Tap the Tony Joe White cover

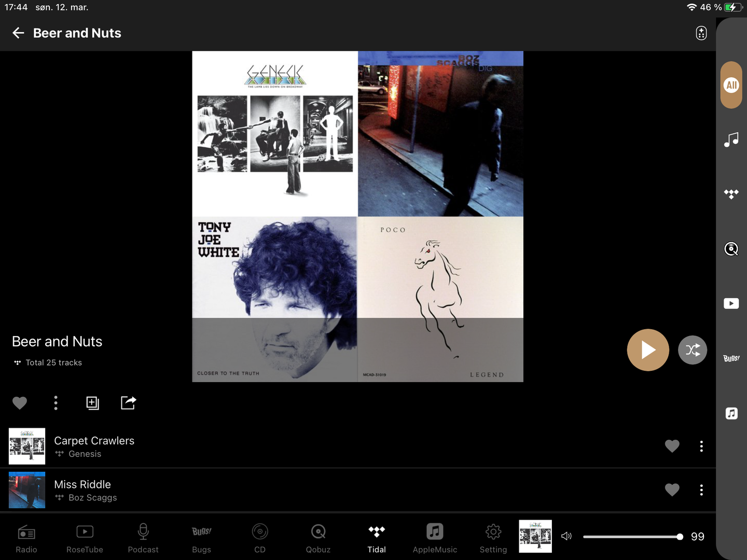275,299
